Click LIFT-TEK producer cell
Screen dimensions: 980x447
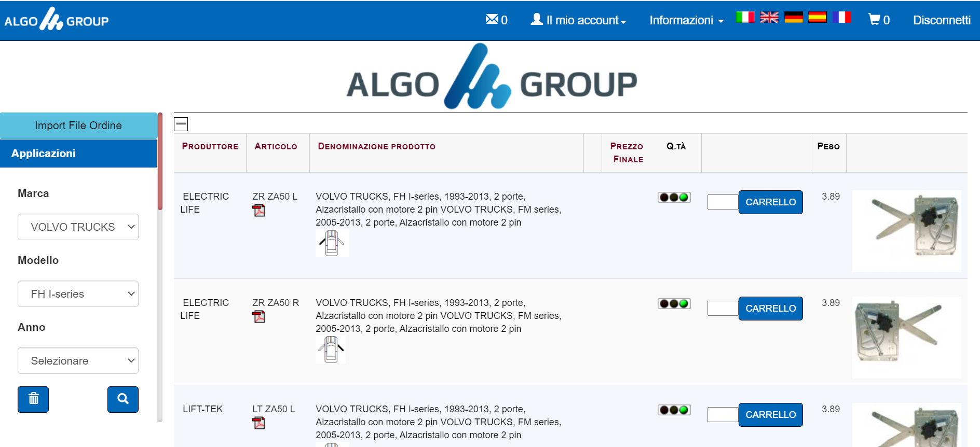tap(202, 409)
